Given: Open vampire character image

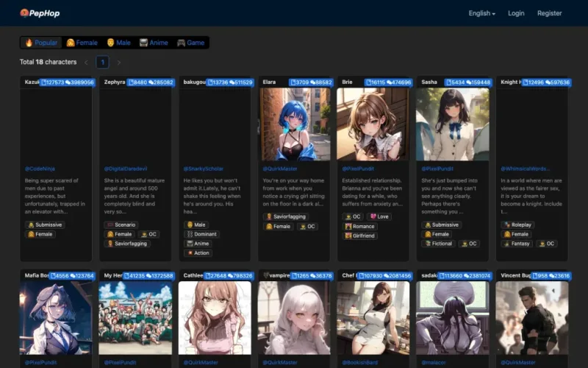Looking at the screenshot, I should coord(295,318).
